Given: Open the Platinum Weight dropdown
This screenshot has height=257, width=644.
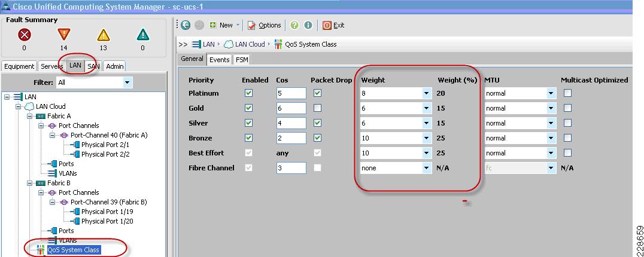Looking at the screenshot, I should tap(396, 93).
